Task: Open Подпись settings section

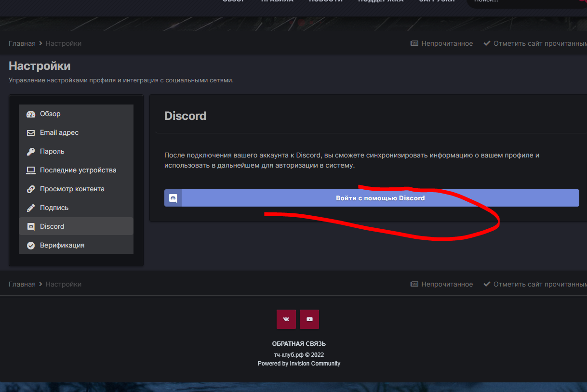Action: pos(54,208)
